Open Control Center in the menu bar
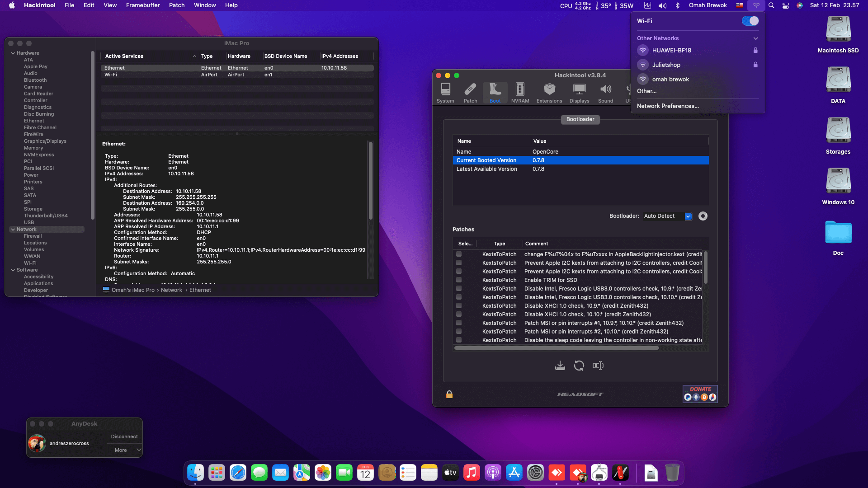Screen dimensions: 868x488 (x=786, y=5)
